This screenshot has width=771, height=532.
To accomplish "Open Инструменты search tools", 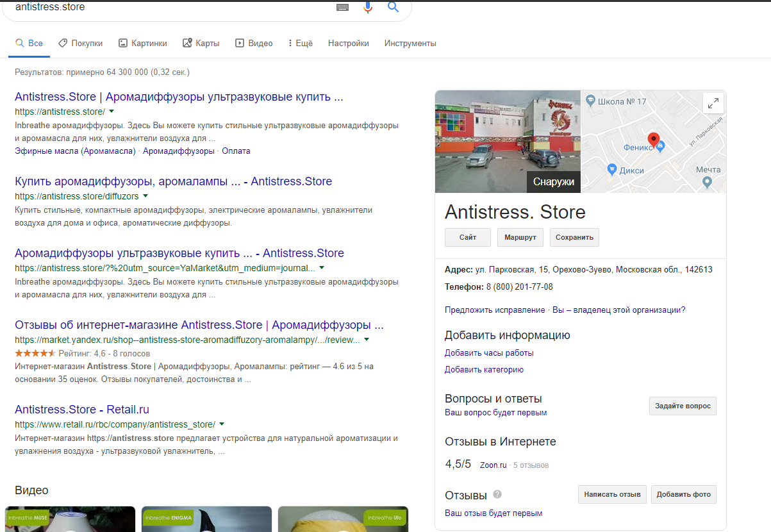I will (410, 43).
